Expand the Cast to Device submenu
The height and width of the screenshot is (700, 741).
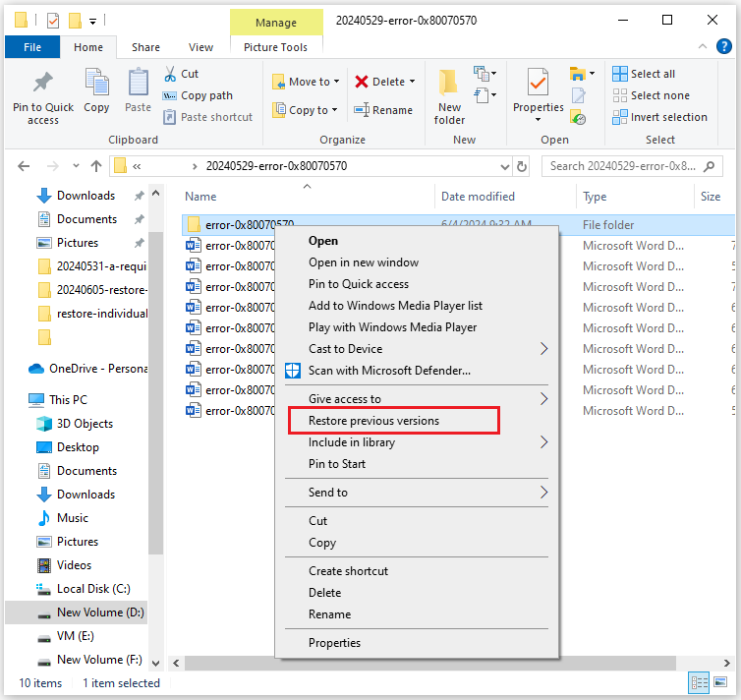point(543,349)
